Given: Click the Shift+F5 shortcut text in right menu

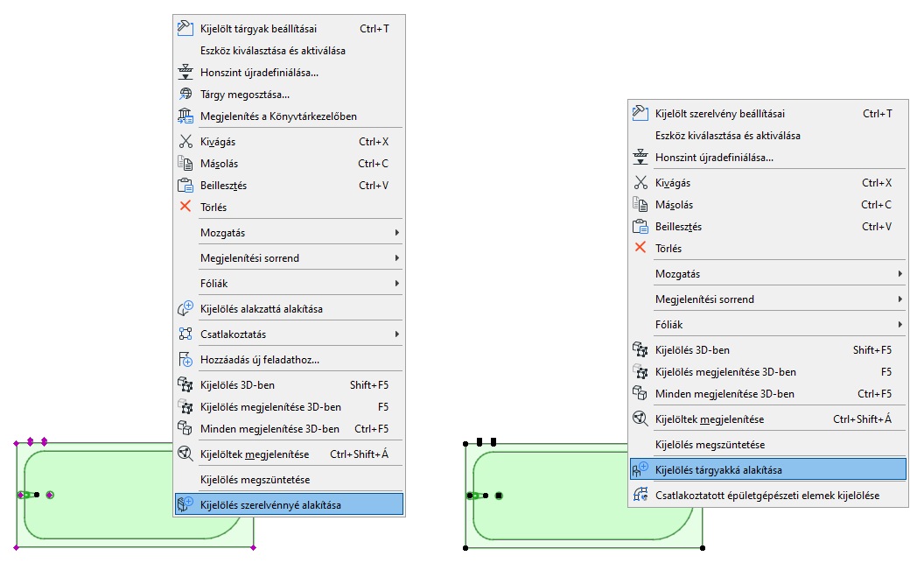Looking at the screenshot, I should tap(872, 350).
